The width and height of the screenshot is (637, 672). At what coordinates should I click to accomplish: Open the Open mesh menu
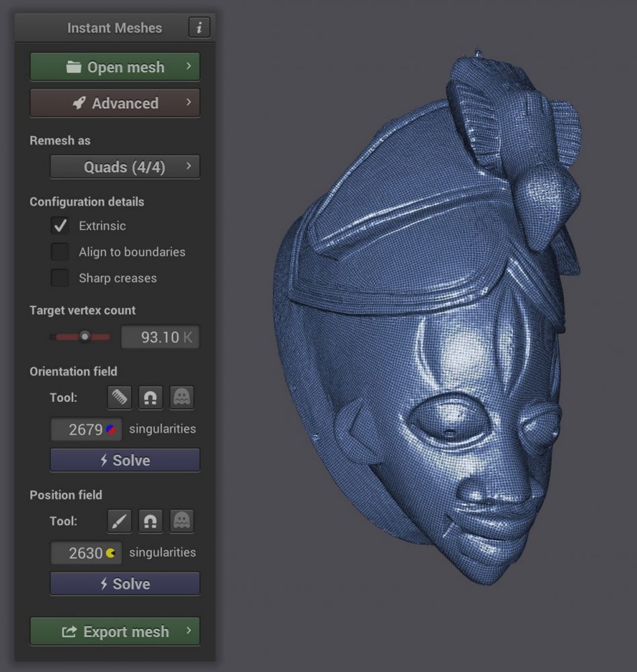115,67
